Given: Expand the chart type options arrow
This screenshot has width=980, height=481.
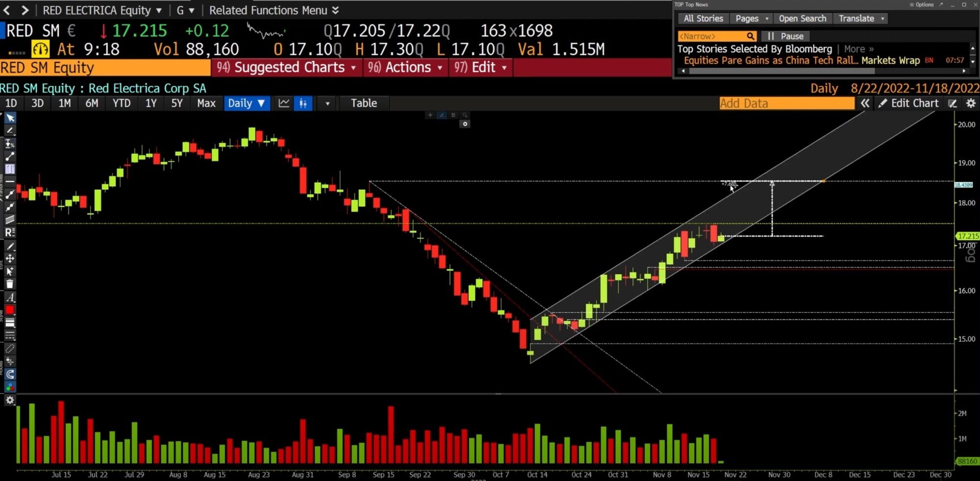Looking at the screenshot, I should [327, 103].
